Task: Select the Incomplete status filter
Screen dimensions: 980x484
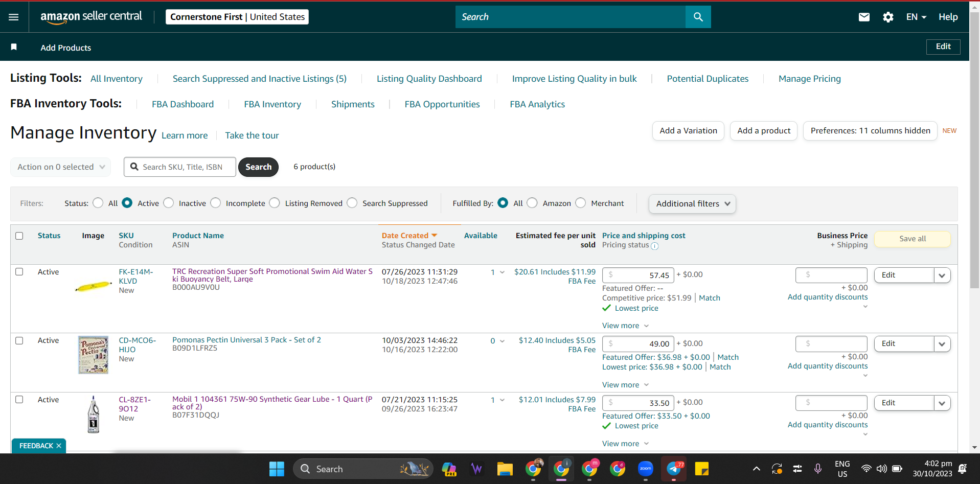Action: (x=216, y=203)
